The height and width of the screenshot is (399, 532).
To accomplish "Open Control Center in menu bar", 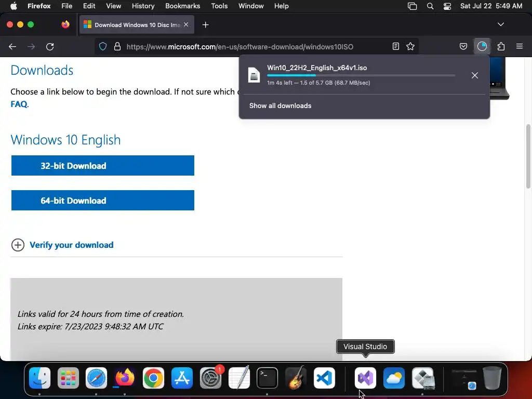I will point(447,6).
